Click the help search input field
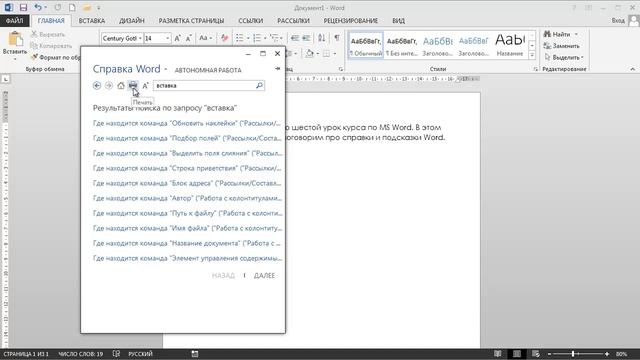 (205, 85)
